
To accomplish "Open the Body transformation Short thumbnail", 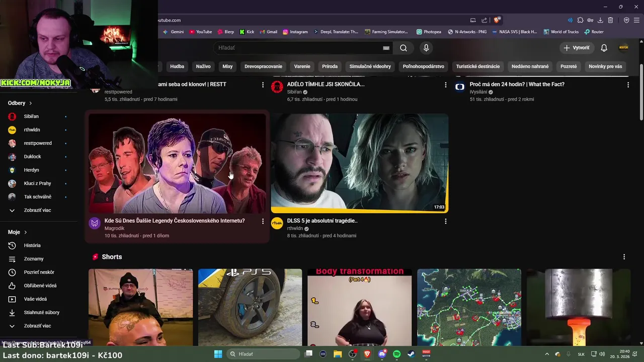I will point(360,307).
